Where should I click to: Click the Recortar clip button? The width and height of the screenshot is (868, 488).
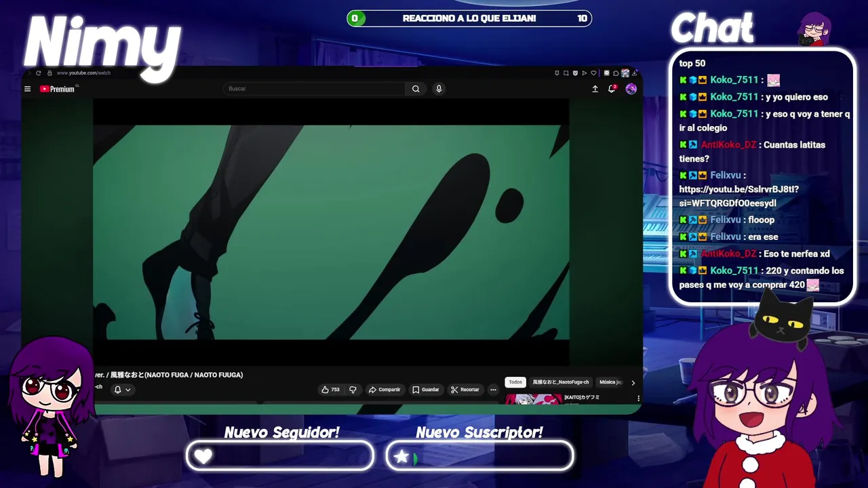pyautogui.click(x=465, y=390)
